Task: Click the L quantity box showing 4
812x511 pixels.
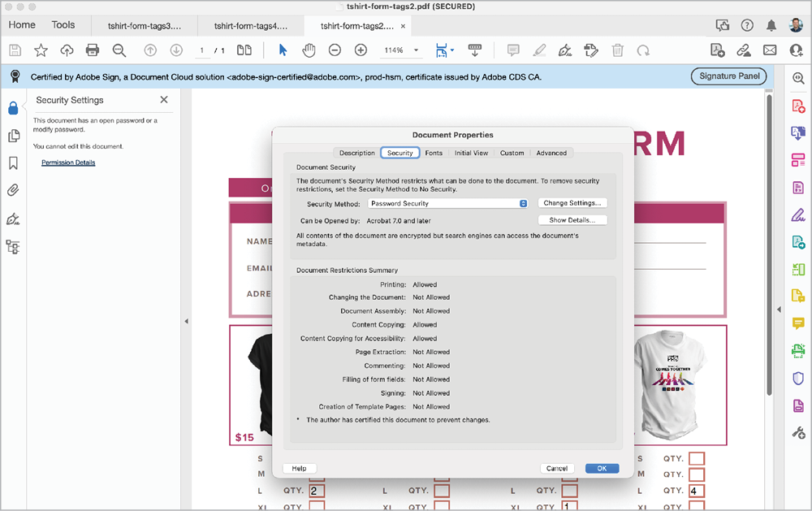Action: [x=697, y=490]
